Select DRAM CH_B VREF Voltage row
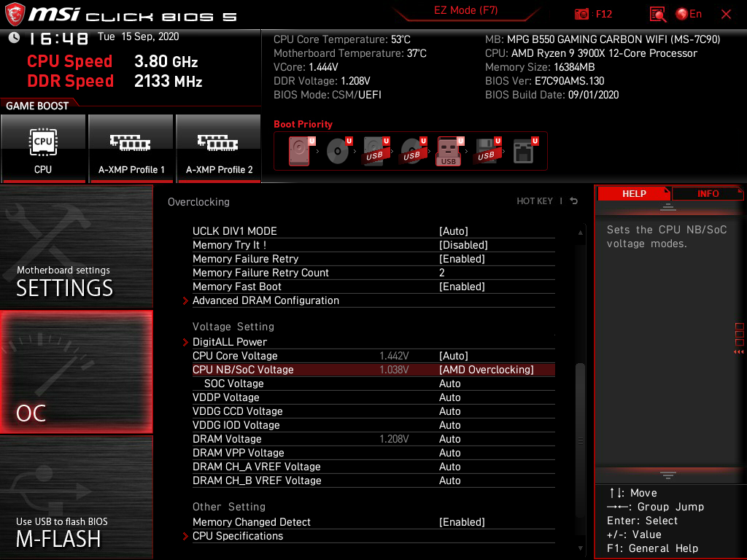747x560 pixels. [373, 480]
